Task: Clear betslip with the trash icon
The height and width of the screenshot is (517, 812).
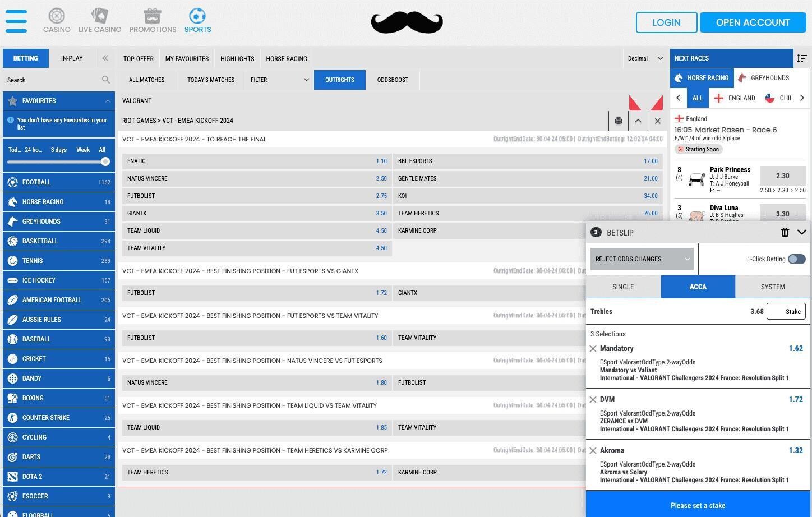Action: [x=785, y=232]
